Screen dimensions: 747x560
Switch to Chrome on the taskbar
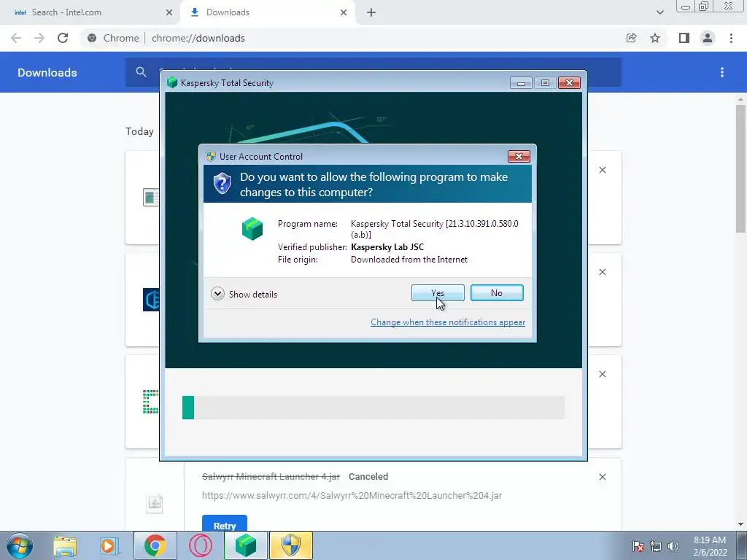click(155, 545)
